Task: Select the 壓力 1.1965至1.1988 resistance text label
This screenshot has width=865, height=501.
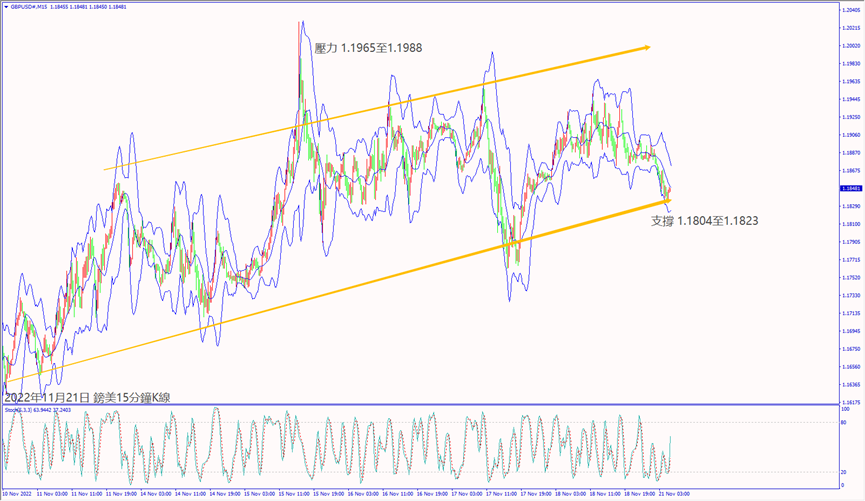Action: pyautogui.click(x=367, y=48)
